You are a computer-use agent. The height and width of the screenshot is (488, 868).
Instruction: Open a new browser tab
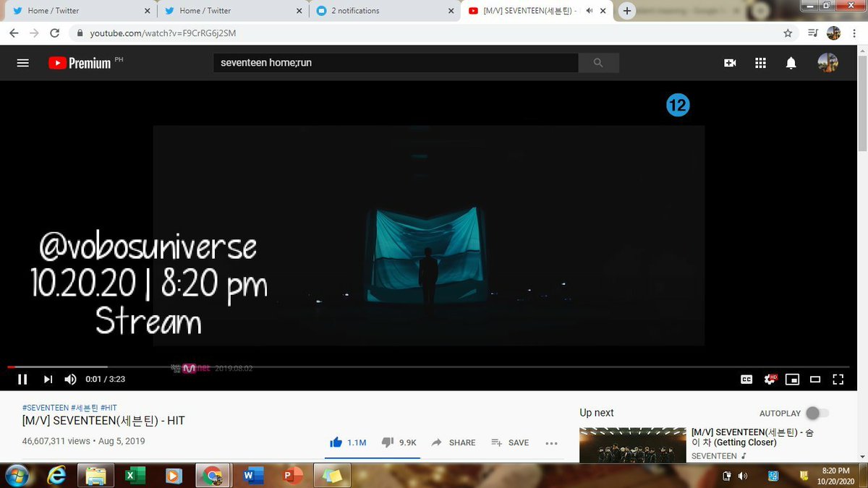627,11
